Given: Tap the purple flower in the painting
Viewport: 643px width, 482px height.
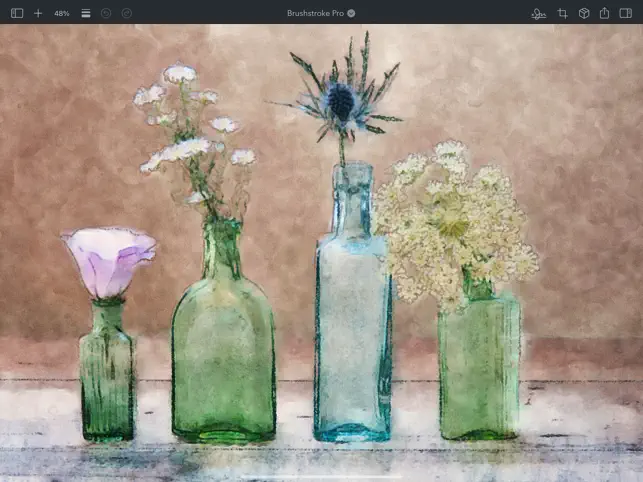Looking at the screenshot, I should (x=109, y=263).
